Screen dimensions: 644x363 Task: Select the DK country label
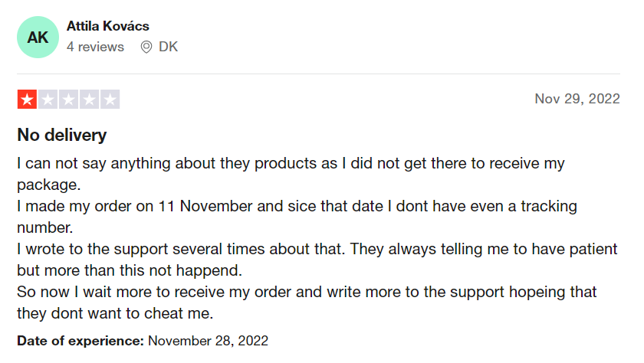pyautogui.click(x=168, y=47)
